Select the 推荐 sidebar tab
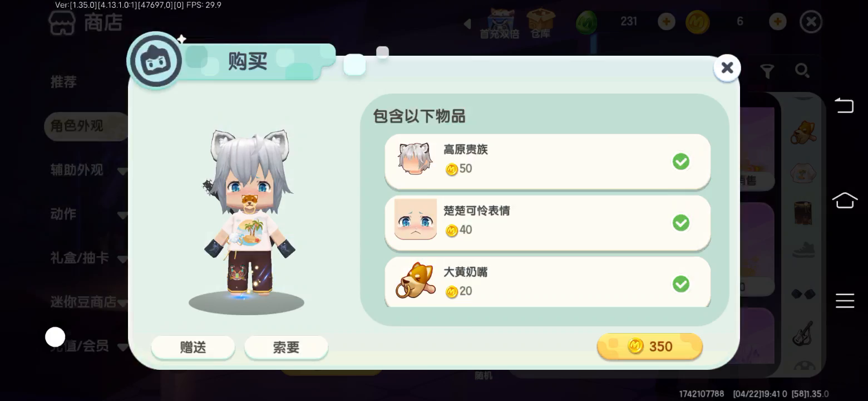This screenshot has height=401, width=868. [x=63, y=82]
